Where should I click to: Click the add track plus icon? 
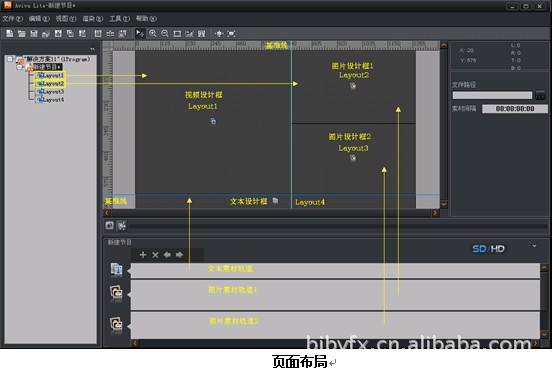click(x=143, y=255)
